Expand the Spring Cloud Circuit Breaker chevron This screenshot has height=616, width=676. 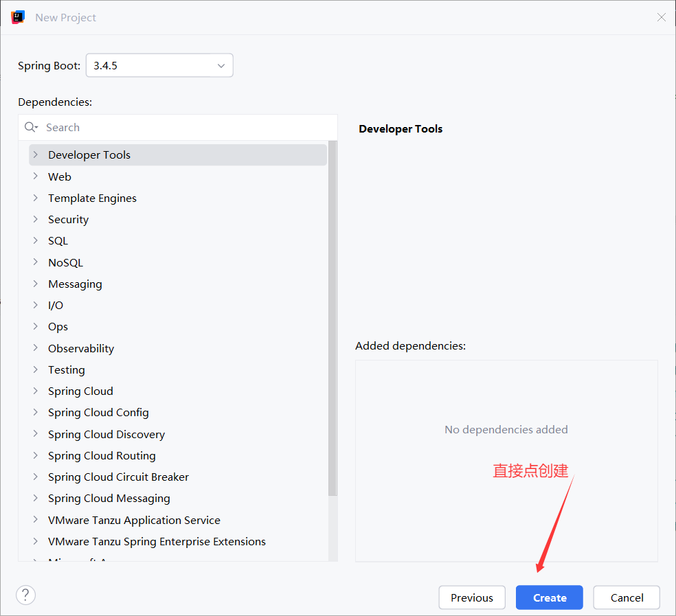tap(36, 477)
